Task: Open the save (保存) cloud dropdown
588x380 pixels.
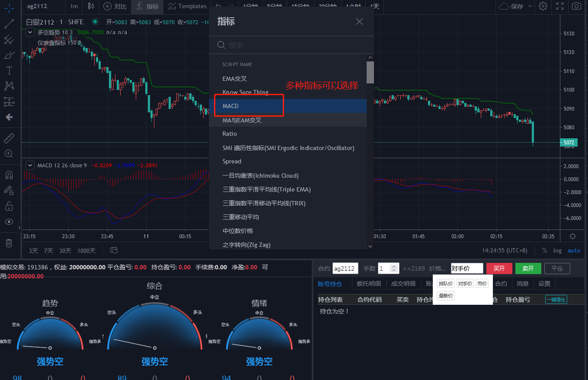Action: 515,6
